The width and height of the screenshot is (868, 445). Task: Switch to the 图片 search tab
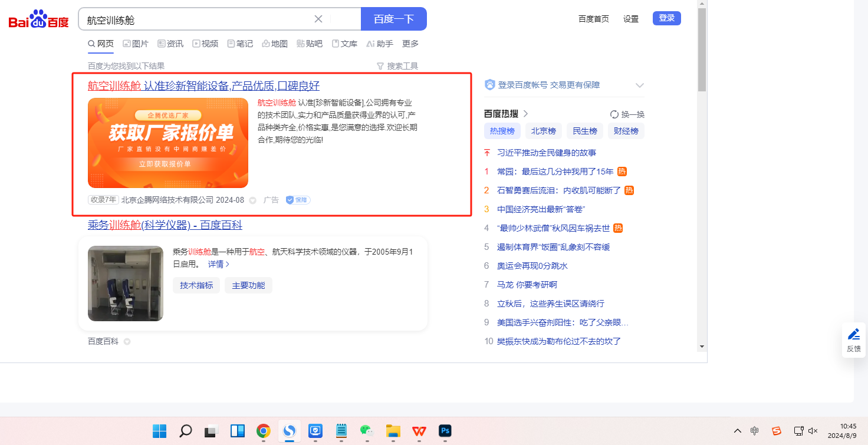(135, 44)
